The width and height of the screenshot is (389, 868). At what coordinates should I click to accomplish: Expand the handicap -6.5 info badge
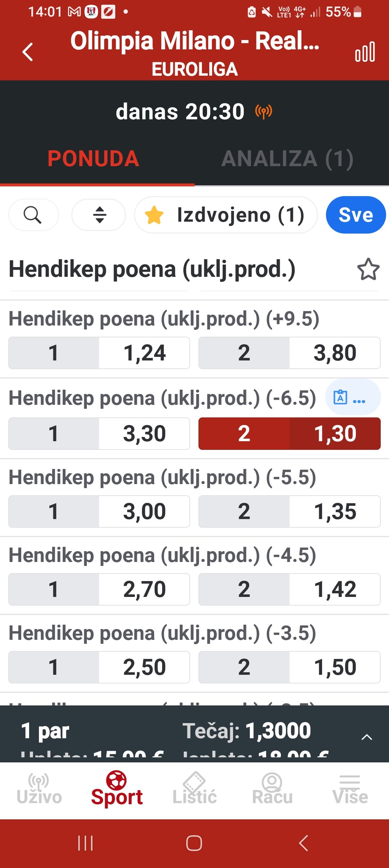353,397
